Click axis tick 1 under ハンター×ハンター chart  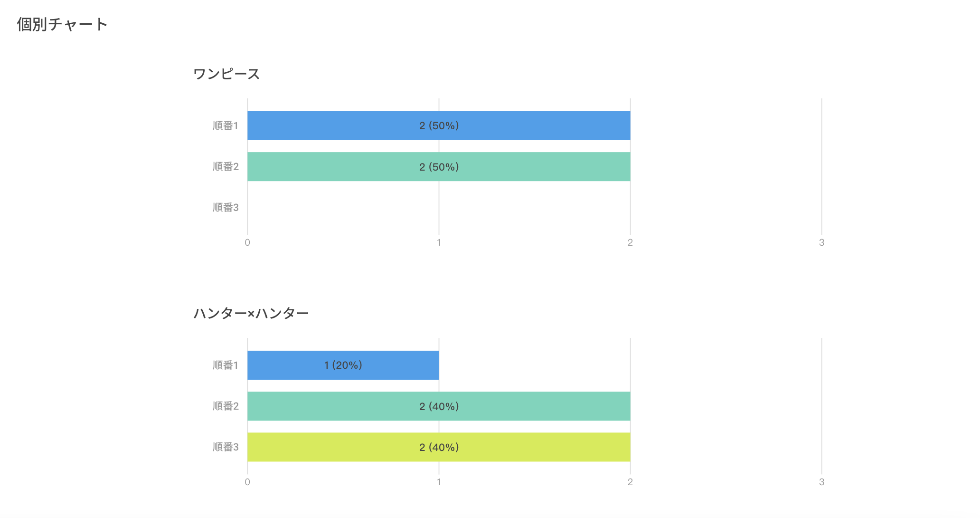pos(439,482)
